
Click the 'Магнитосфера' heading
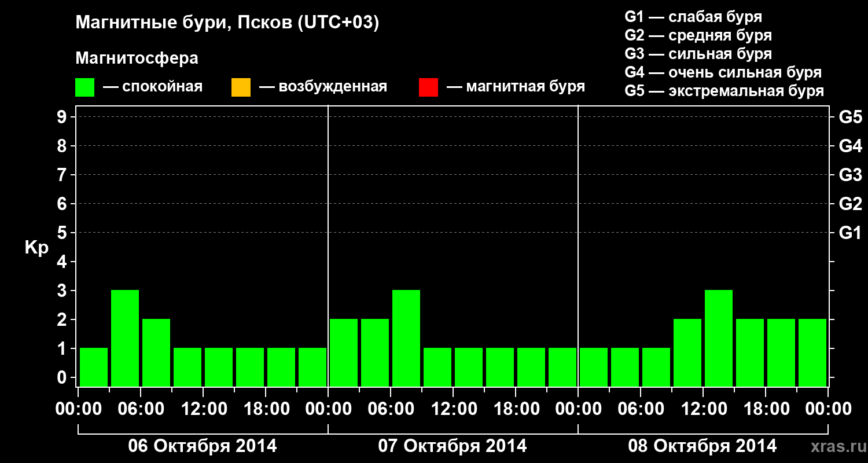coord(137,58)
